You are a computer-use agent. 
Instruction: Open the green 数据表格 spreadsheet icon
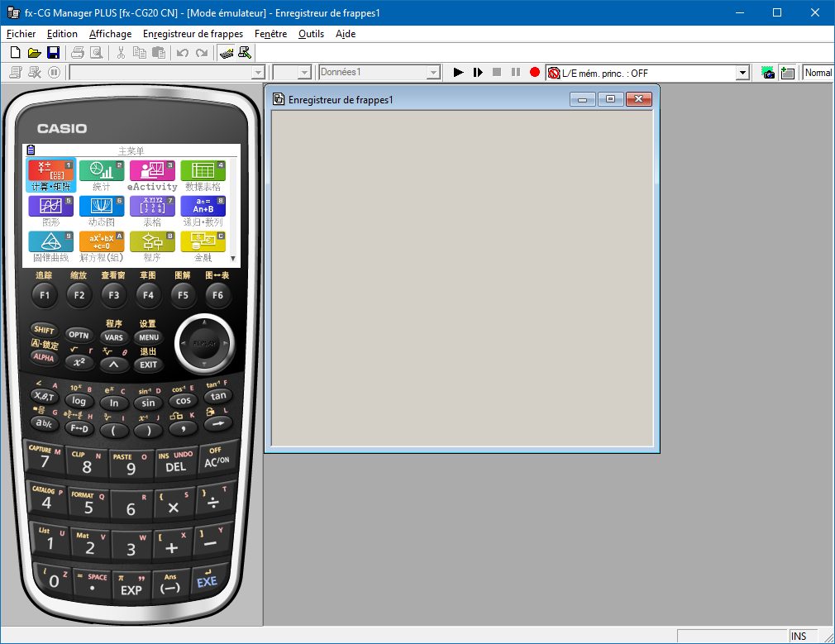click(x=203, y=175)
